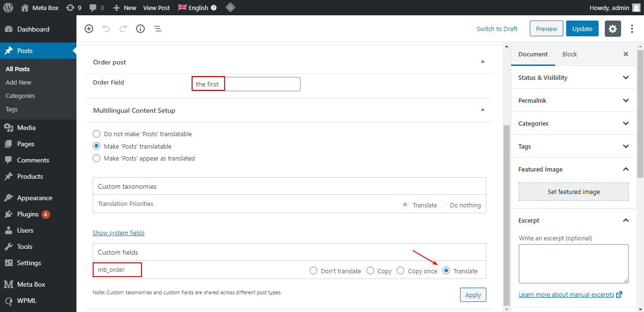Viewport: 644px width, 312px height.
Task: Select Make 'Posts' translatable
Action: pos(96,146)
